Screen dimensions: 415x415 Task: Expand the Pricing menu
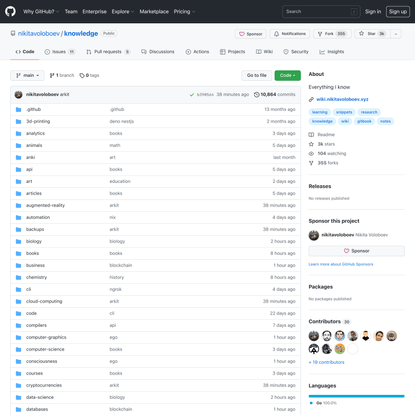click(x=184, y=12)
